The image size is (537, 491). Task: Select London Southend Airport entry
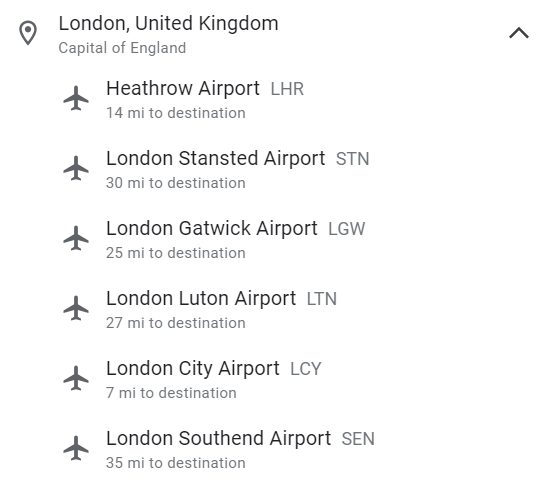coord(268,448)
